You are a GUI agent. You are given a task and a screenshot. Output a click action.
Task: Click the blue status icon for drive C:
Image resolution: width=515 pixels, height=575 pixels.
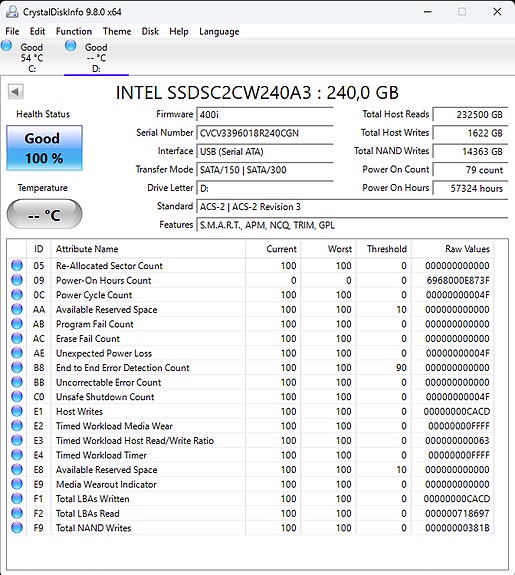[x=7, y=46]
